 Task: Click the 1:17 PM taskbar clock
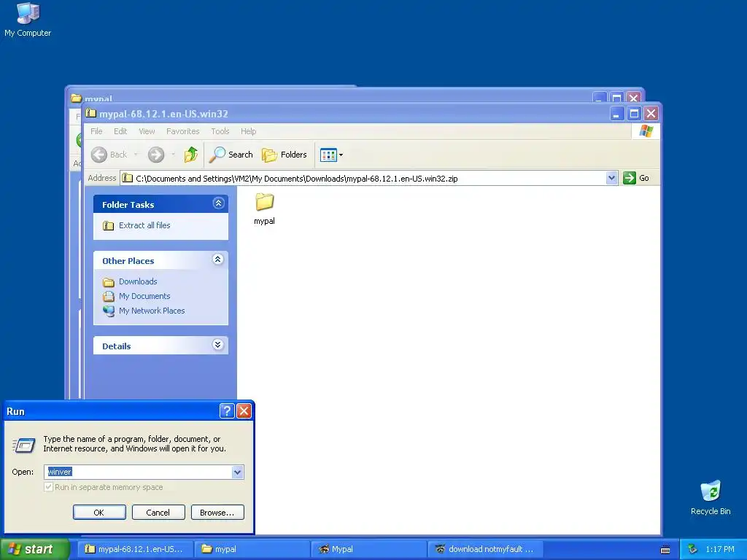[720, 550]
